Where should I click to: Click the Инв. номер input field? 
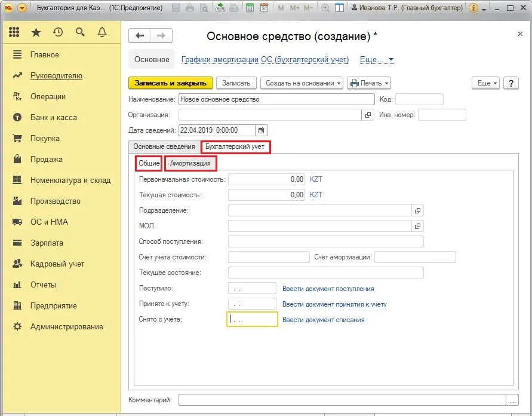[442, 115]
